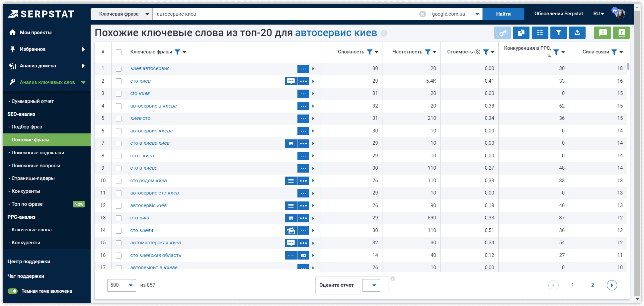
Task: Open Поисковые подсказки in sidebar
Action: (x=38, y=153)
